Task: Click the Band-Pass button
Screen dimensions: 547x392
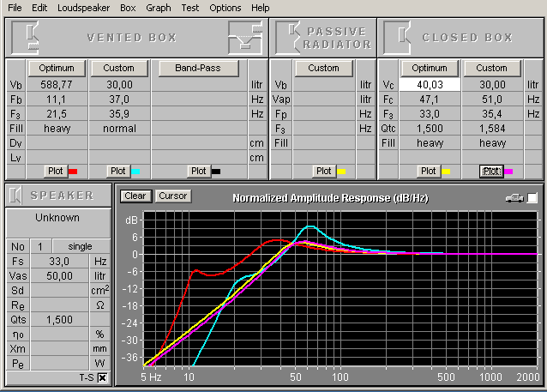Action: pyautogui.click(x=198, y=68)
